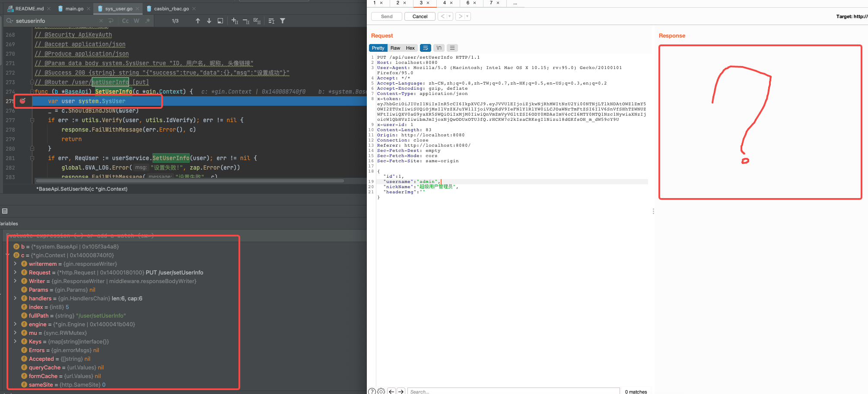Image resolution: width=868 pixels, height=394 pixels.
Task: Unselect occurrence icon in find bar
Action: pyautogui.click(x=246, y=21)
